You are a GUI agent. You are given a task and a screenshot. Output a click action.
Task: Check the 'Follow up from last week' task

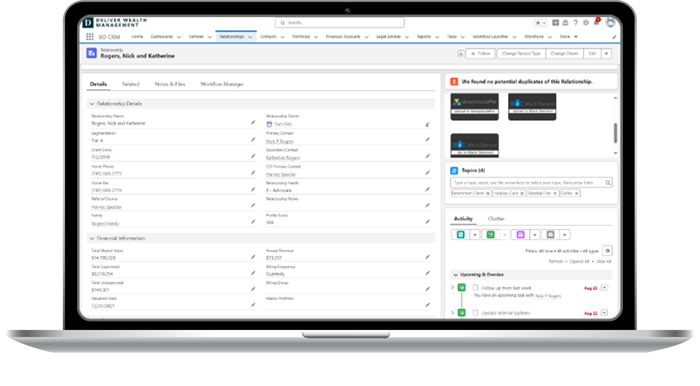(475, 288)
